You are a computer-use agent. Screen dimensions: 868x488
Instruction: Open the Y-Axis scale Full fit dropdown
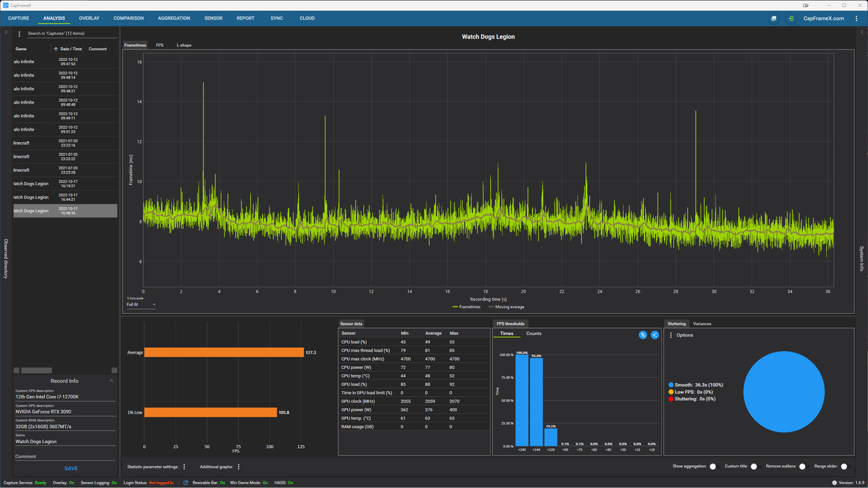141,304
